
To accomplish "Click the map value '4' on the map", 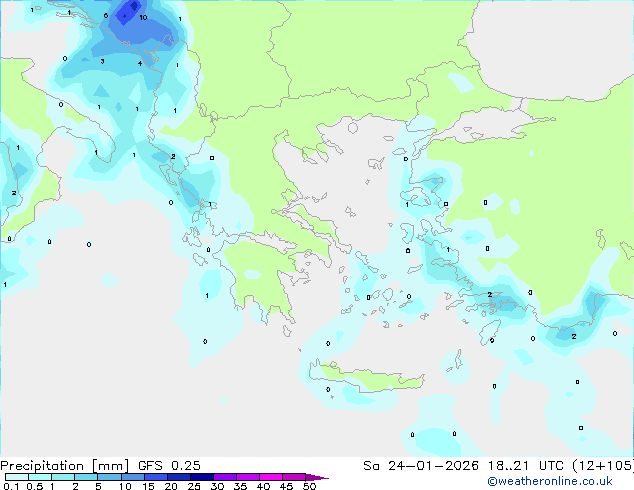I will [140, 63].
